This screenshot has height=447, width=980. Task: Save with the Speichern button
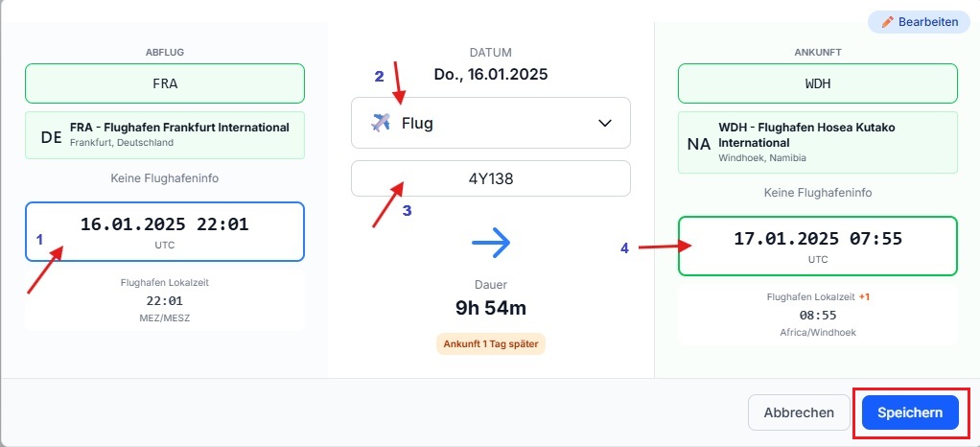[x=910, y=412]
